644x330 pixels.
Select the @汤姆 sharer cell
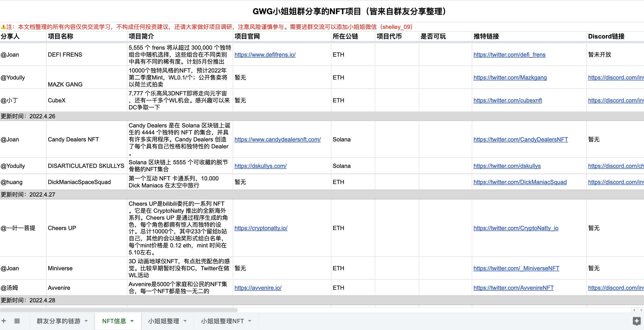tap(23, 288)
